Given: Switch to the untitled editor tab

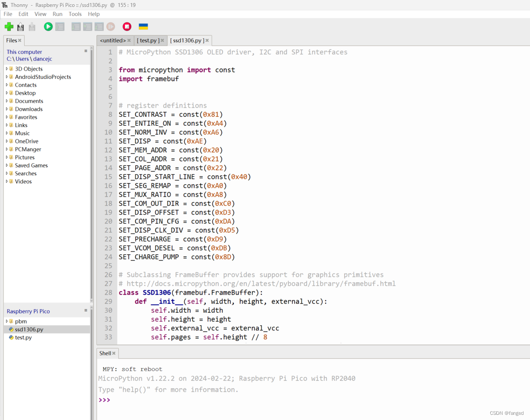Looking at the screenshot, I should tap(113, 40).
